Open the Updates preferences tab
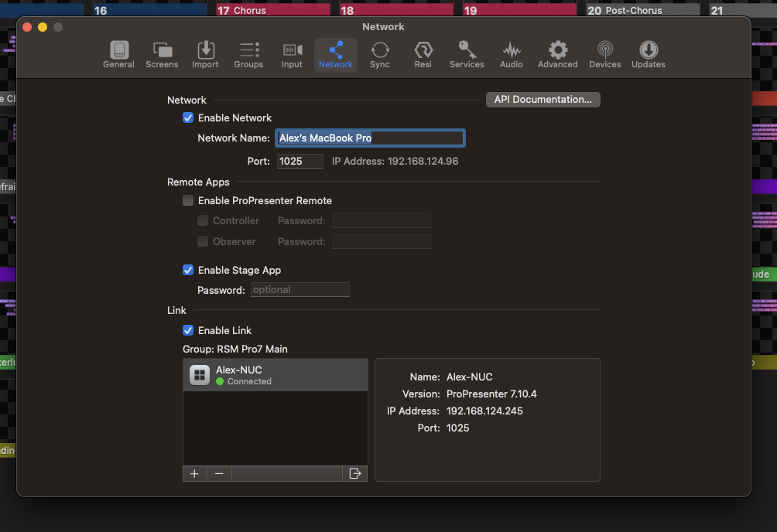This screenshot has width=777, height=532. [649, 55]
